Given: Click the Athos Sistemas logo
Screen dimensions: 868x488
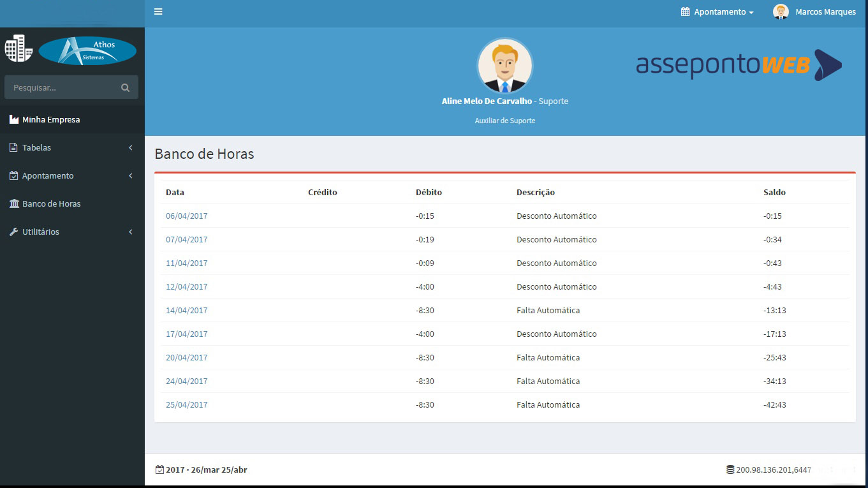Looking at the screenshot, I should (87, 50).
